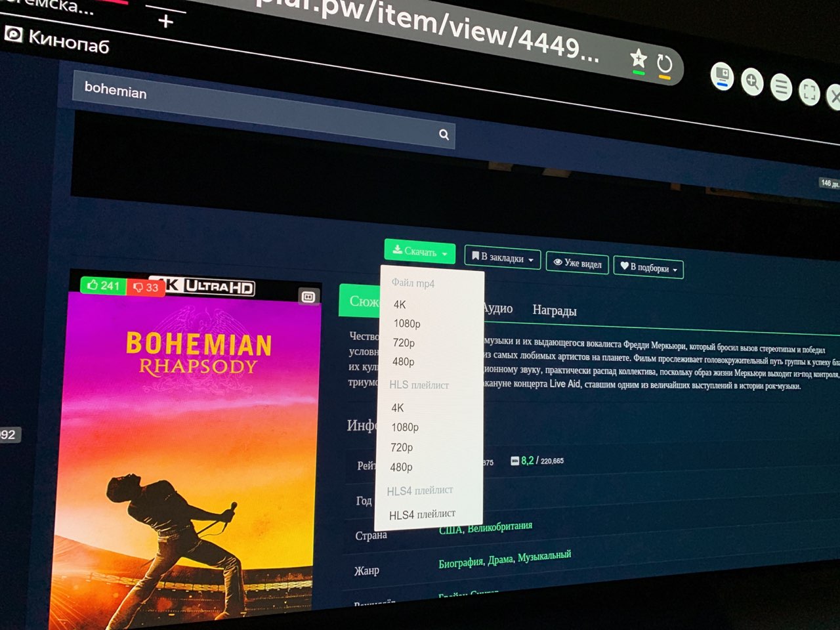Select the dark 'HLS4 плейлист' menu item

click(422, 514)
